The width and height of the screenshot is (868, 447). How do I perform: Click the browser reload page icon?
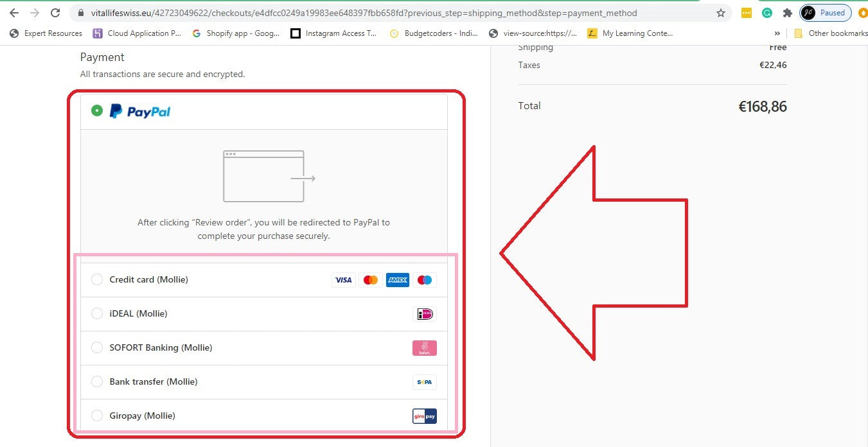[55, 13]
